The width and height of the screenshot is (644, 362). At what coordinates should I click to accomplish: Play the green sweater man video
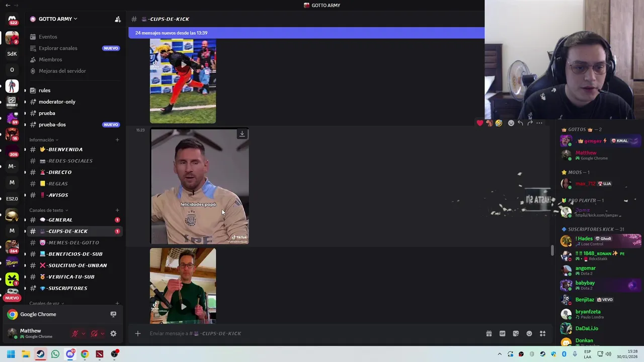pos(183,306)
